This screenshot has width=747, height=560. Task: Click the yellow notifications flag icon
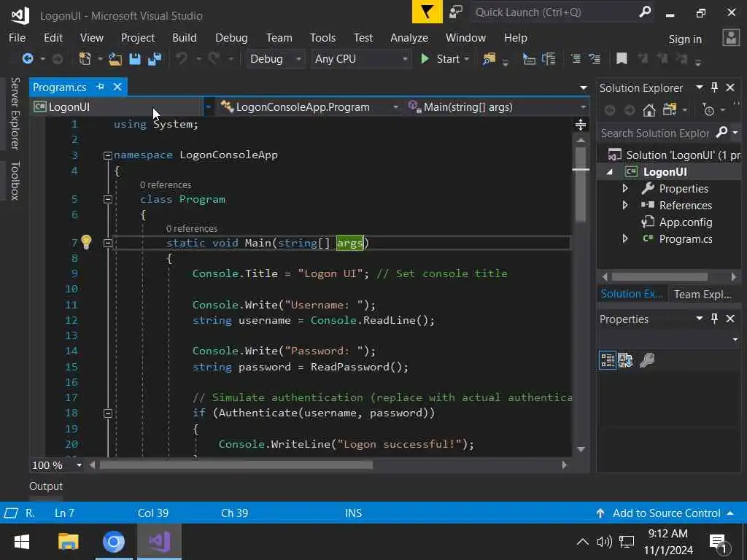click(427, 12)
